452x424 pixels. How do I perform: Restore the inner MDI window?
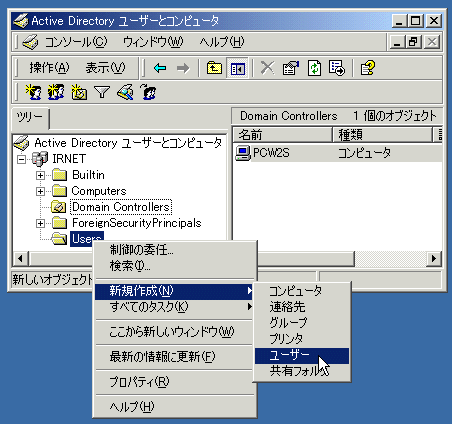413,42
